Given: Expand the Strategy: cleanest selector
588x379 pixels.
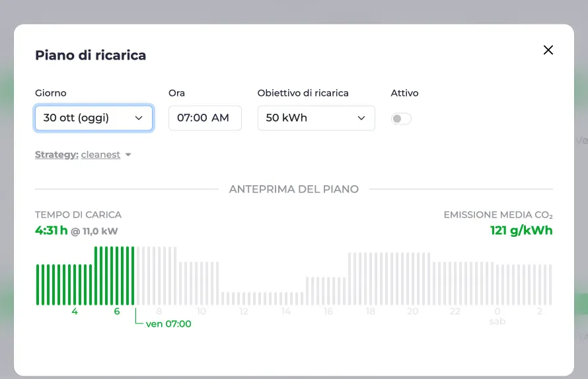Looking at the screenshot, I should coord(83,155).
